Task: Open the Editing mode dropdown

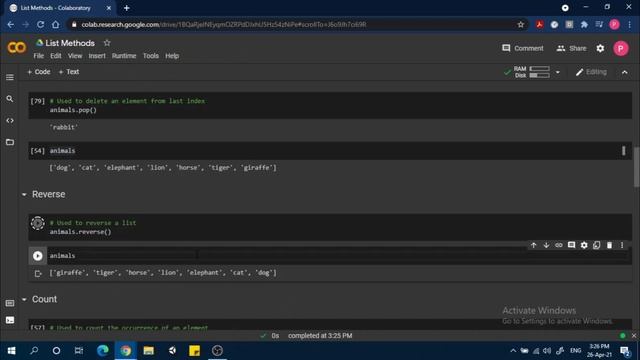Action: (591, 72)
